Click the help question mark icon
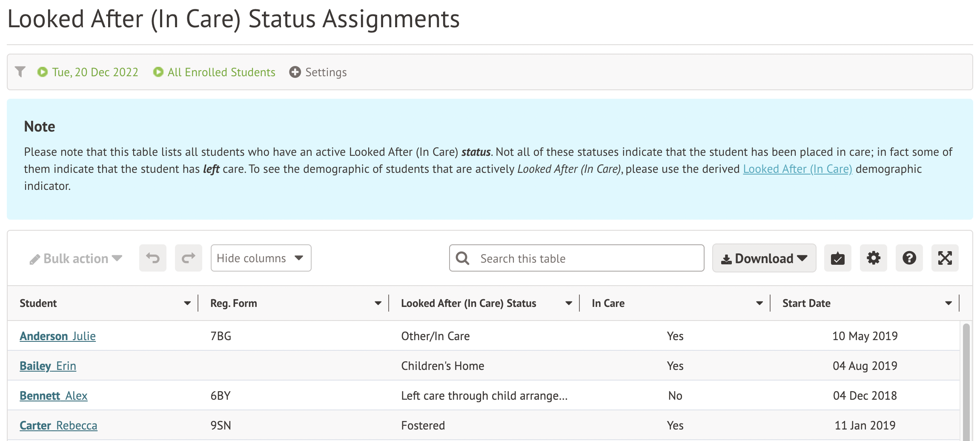The width and height of the screenshot is (980, 441). pyautogui.click(x=909, y=258)
